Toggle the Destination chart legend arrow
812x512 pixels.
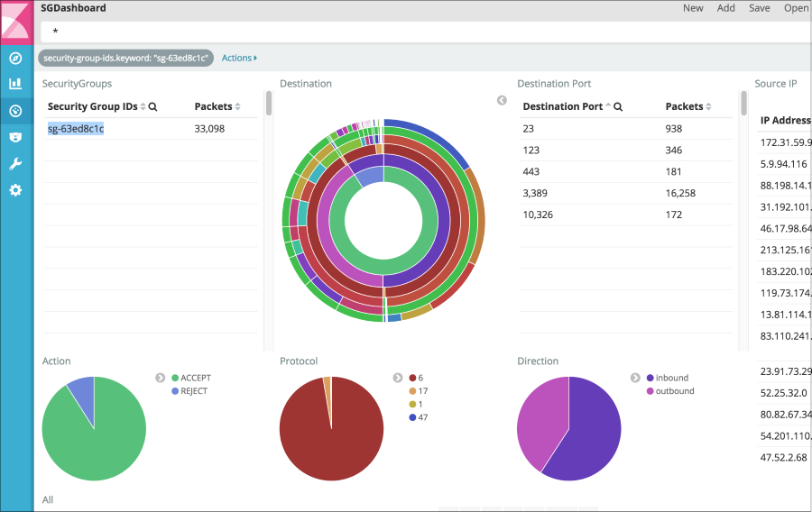click(502, 100)
